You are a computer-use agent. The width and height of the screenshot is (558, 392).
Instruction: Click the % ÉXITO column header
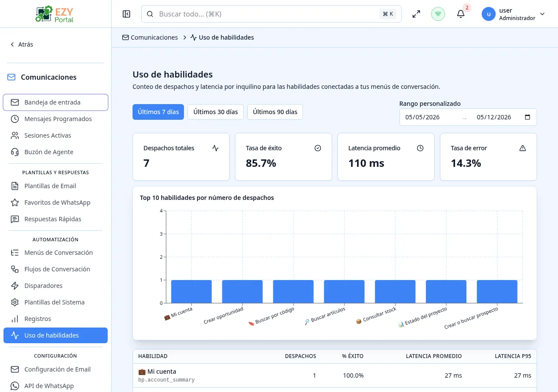pos(353,356)
